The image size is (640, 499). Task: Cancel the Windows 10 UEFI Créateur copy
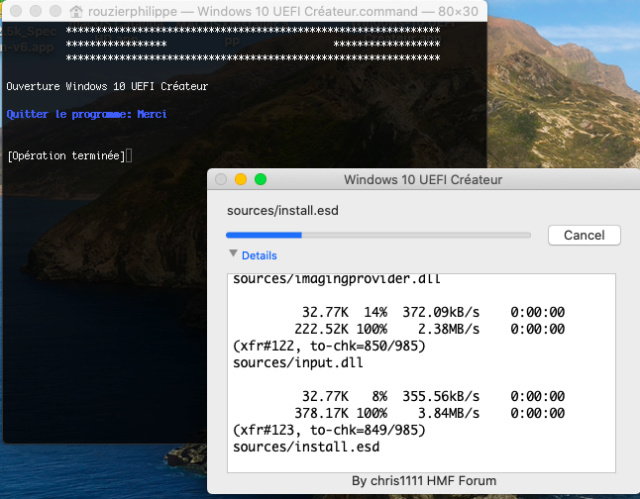(x=584, y=235)
